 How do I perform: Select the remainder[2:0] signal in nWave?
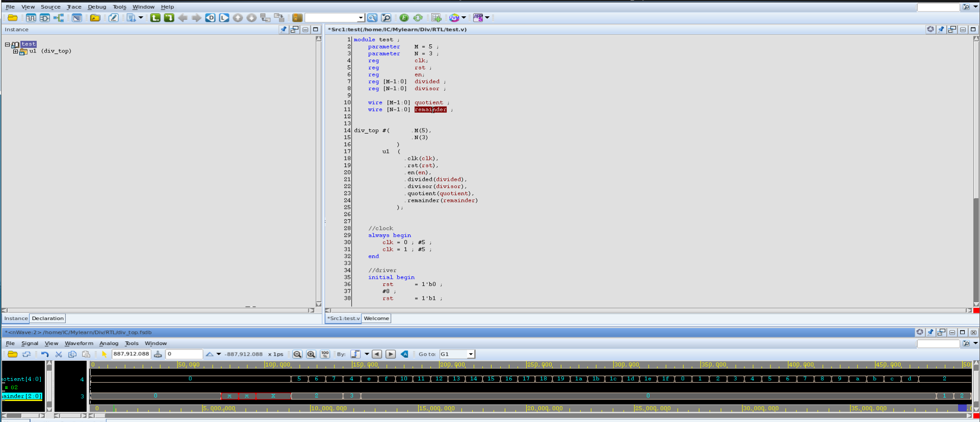(21, 396)
